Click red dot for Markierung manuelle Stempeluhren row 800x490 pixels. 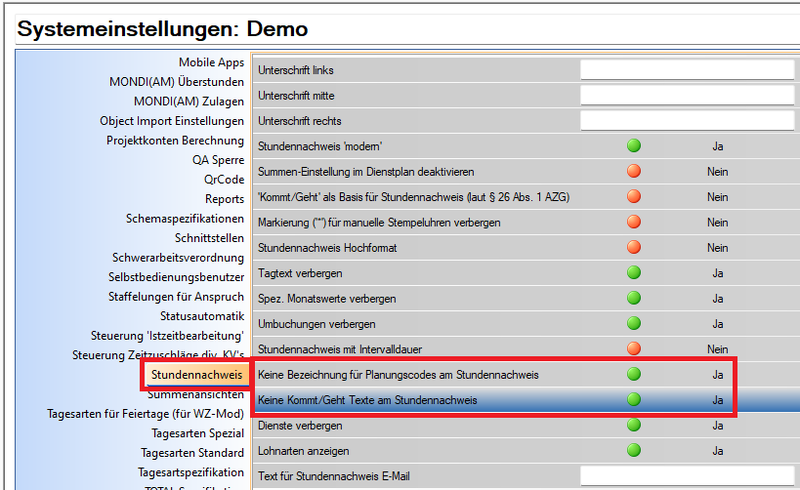point(633,222)
